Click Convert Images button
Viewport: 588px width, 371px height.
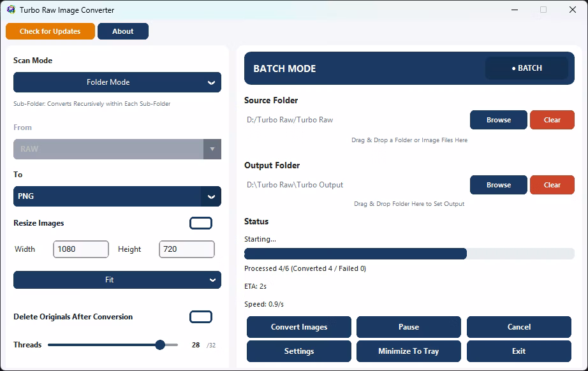tap(299, 327)
